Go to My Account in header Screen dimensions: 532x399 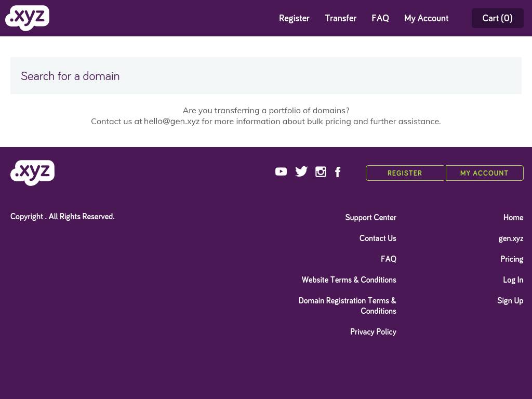point(426,18)
